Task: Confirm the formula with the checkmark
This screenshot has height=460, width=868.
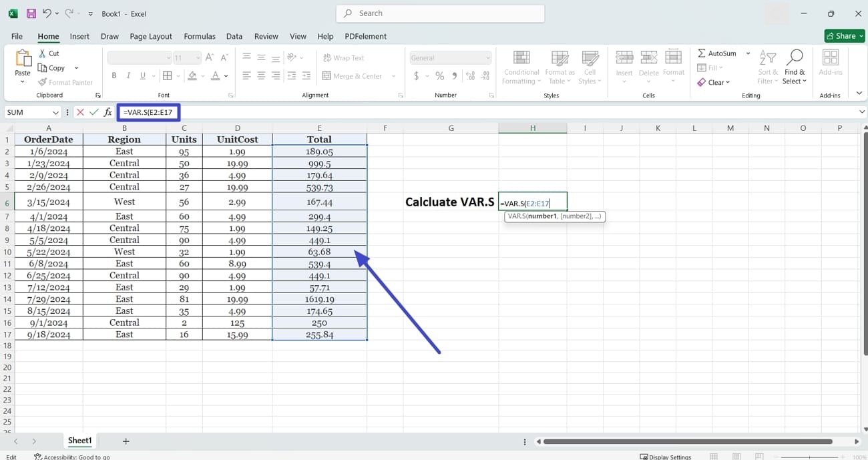Action: pos(93,112)
